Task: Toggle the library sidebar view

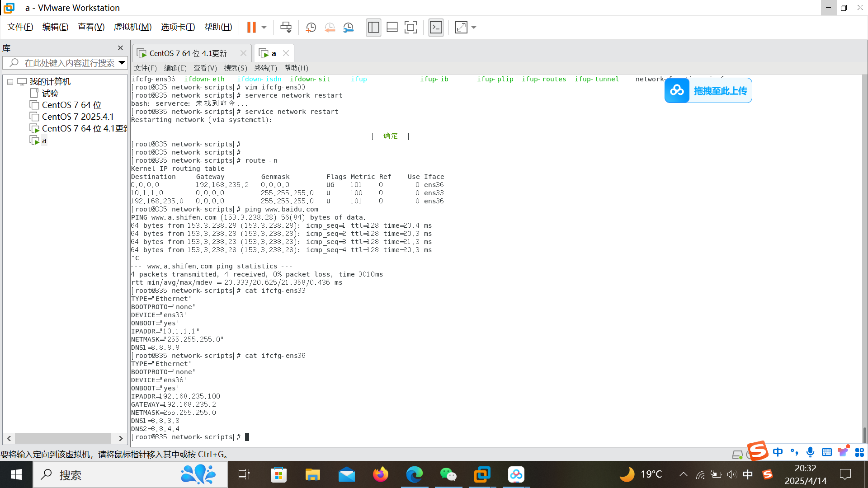Action: click(x=373, y=28)
